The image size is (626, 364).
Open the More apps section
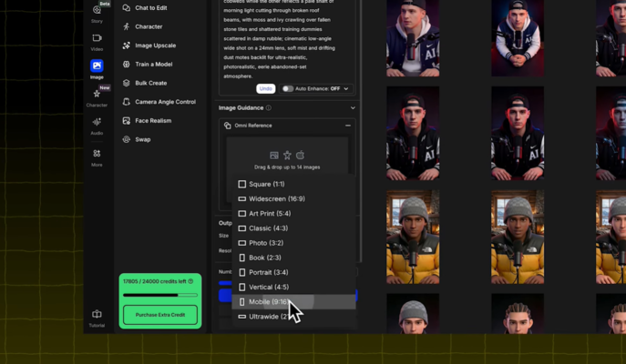[97, 157]
